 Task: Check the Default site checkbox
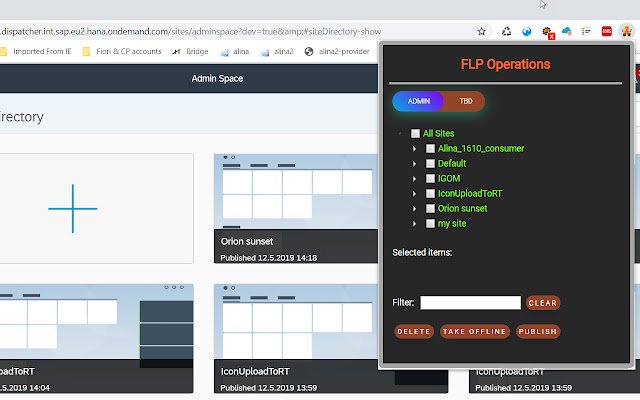pos(430,164)
